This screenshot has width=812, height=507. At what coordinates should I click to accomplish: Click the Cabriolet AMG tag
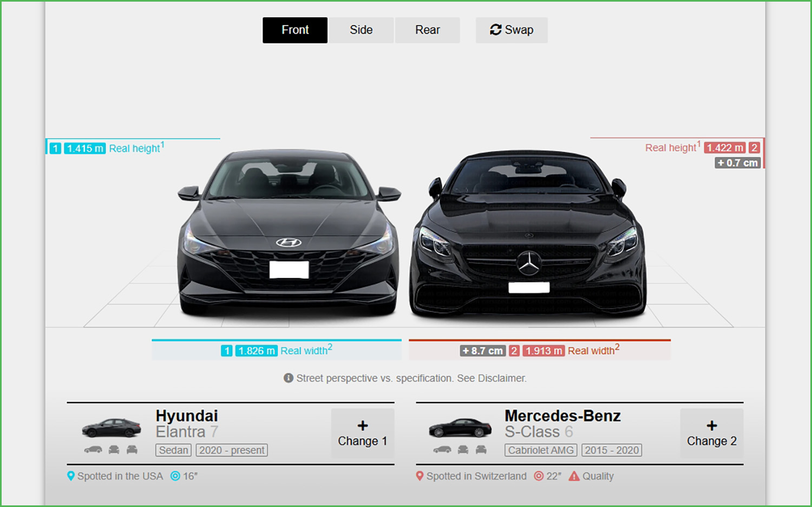[x=541, y=450]
